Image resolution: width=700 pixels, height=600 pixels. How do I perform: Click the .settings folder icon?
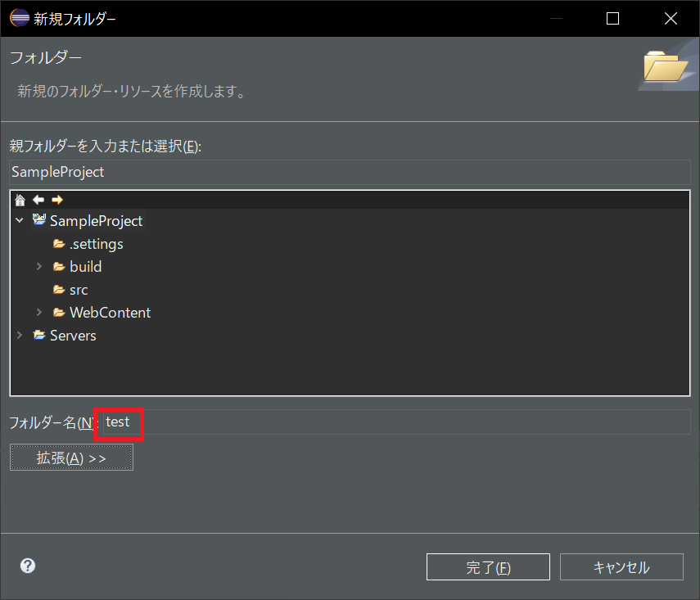pos(58,243)
